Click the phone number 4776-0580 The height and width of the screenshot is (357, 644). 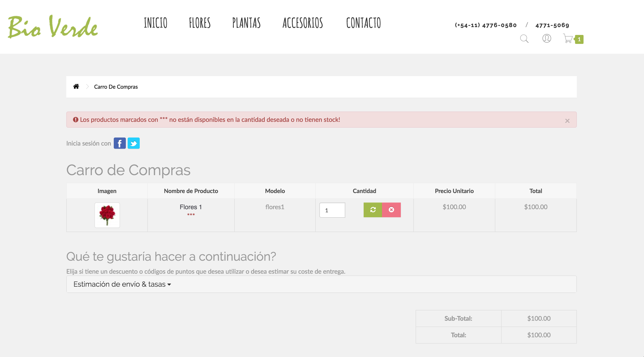(x=485, y=25)
